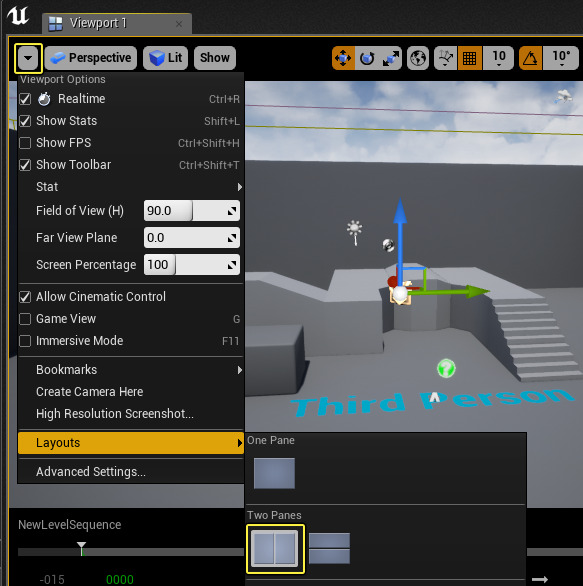Select the stacked two panes layout

[329, 549]
